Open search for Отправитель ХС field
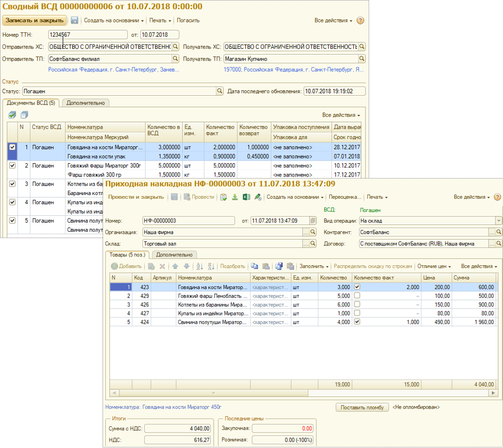Screen dimensions: 503x448 point(175,47)
